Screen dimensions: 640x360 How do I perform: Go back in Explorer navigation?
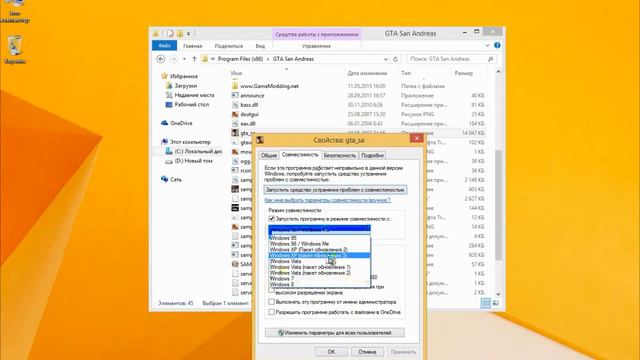pyautogui.click(x=161, y=59)
